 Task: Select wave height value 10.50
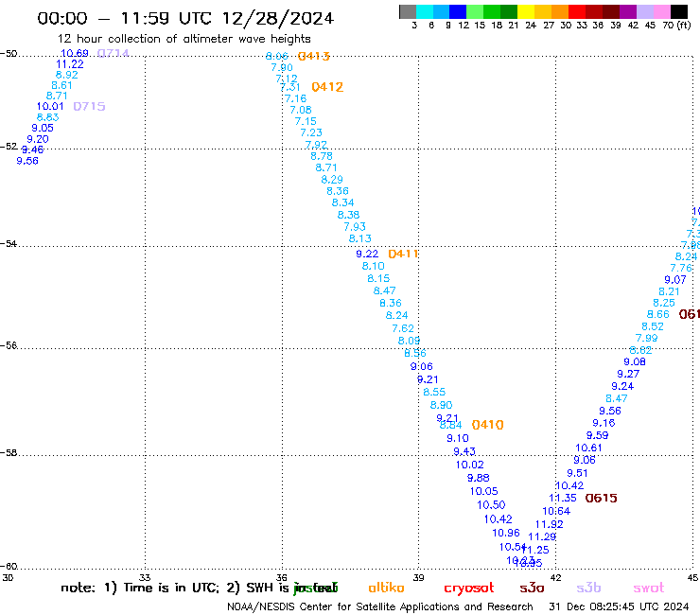coord(491,505)
